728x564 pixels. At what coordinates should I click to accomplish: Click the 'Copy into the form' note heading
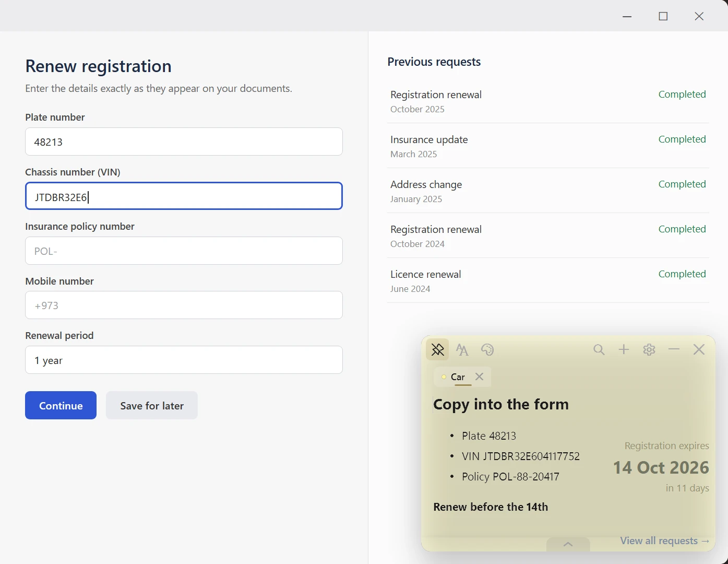coord(501,404)
